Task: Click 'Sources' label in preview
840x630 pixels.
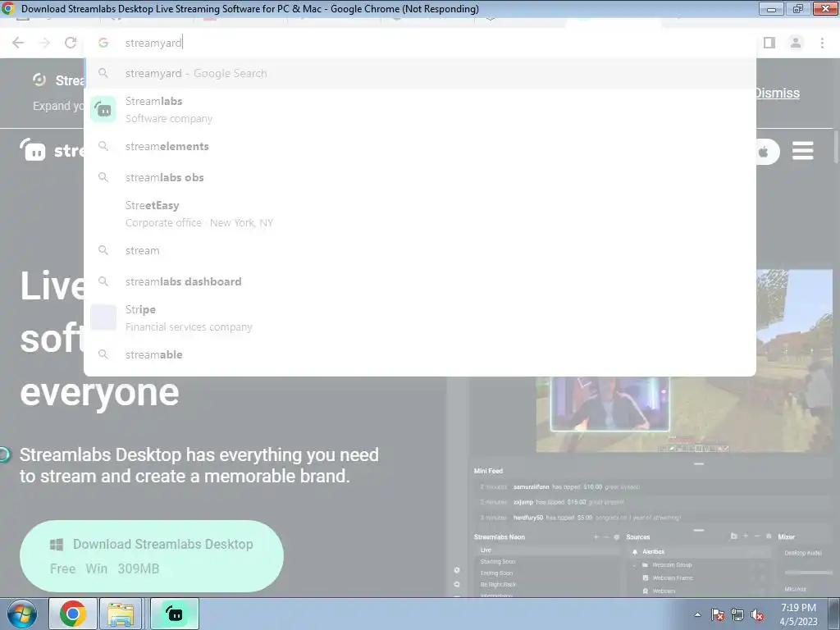Action: pos(637,536)
